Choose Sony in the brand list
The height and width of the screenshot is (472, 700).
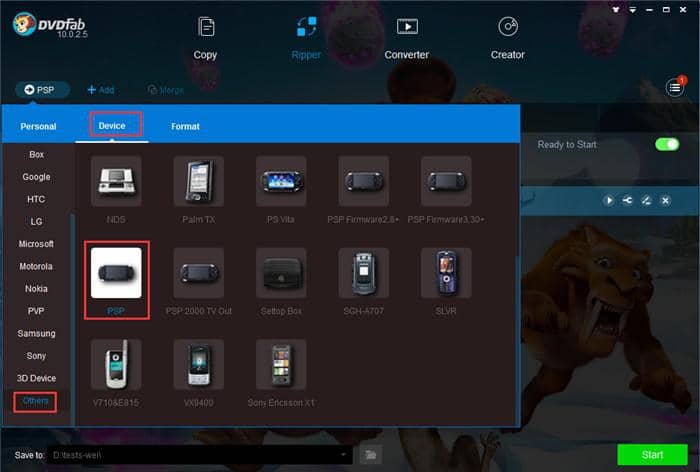coord(36,355)
